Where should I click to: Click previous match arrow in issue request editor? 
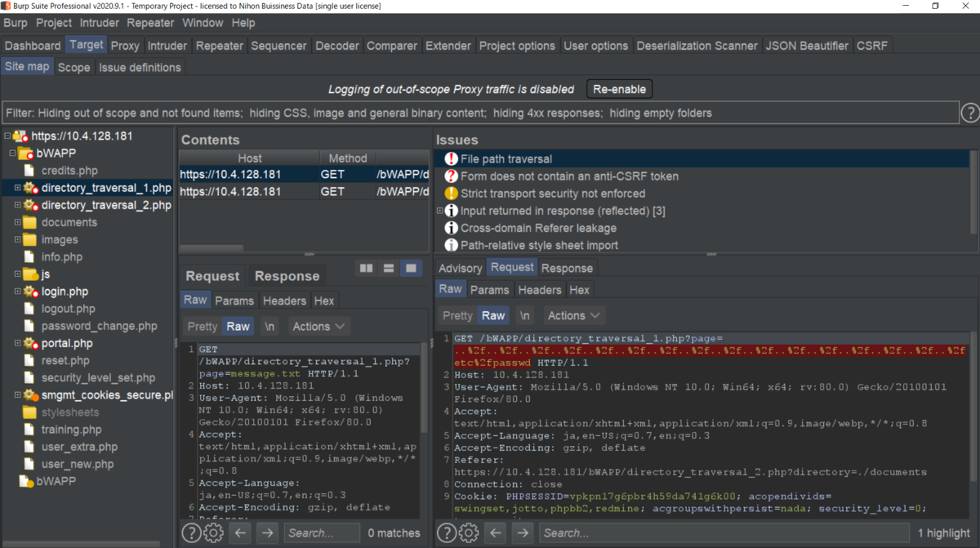tap(495, 533)
